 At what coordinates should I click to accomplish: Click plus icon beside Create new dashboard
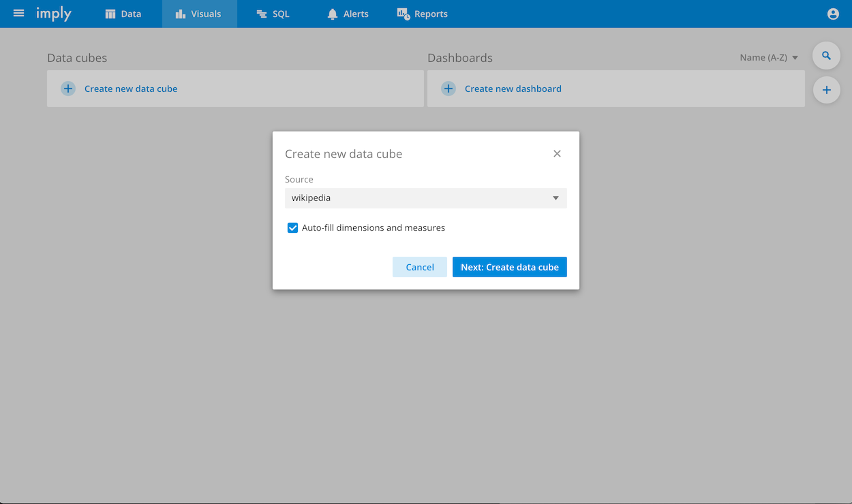tap(448, 89)
